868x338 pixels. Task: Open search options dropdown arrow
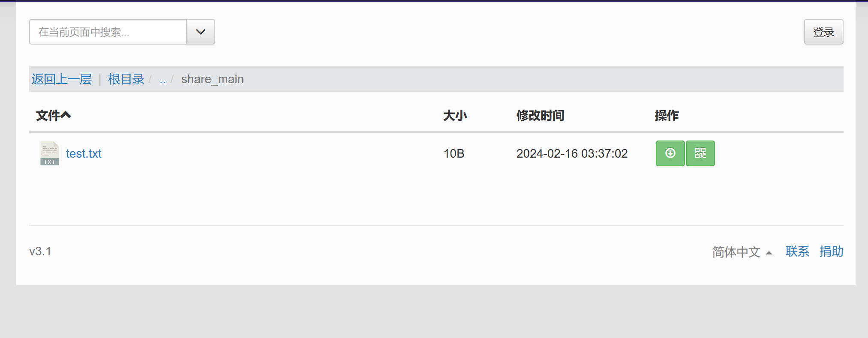[201, 32]
